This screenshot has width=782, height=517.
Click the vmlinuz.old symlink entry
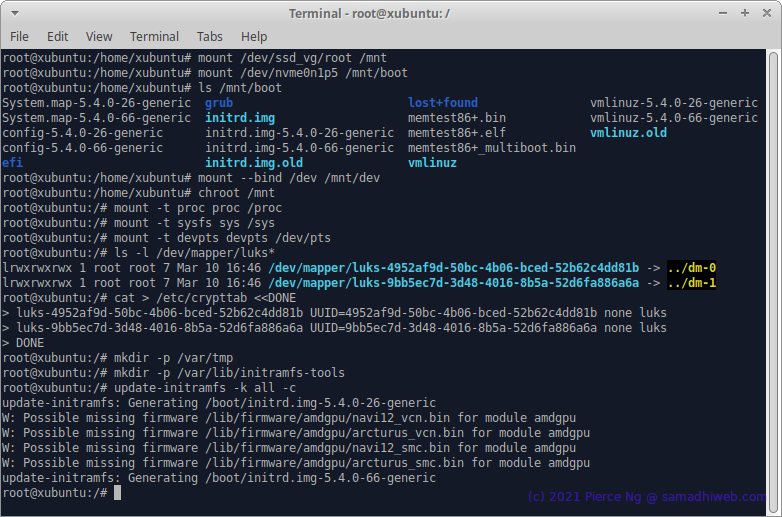pyautogui.click(x=628, y=133)
